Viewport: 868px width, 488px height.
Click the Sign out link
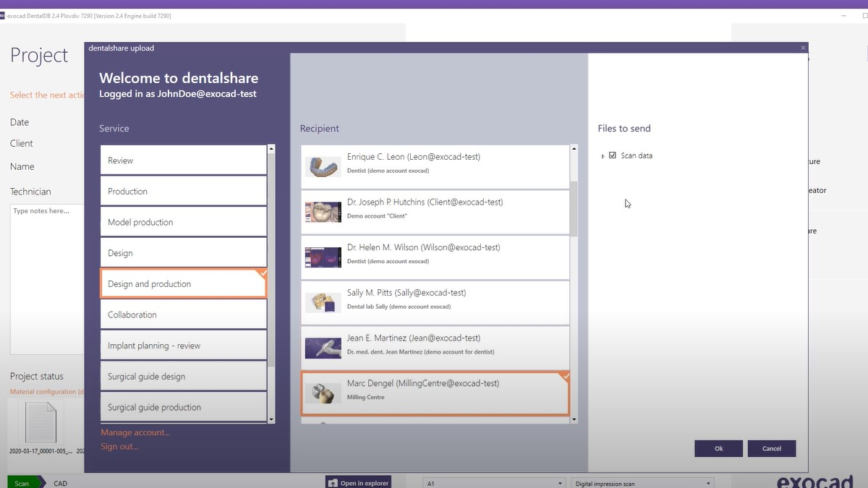(119, 446)
